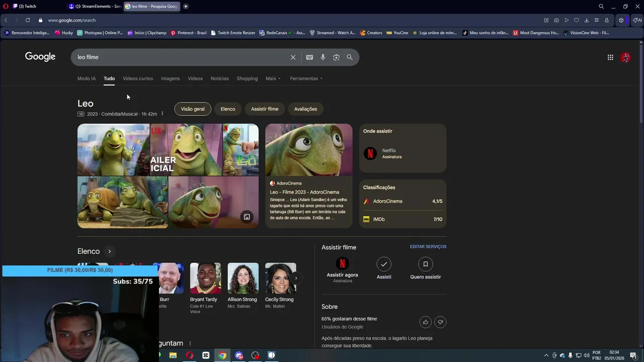This screenshot has width=644, height=362.
Task: Open notification center in taskbar
Action: pos(633,355)
